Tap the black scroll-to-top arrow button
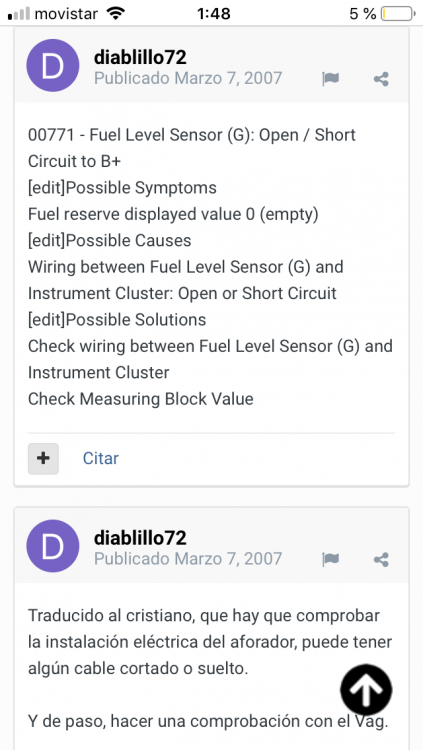This screenshot has height=750, width=423. click(366, 690)
